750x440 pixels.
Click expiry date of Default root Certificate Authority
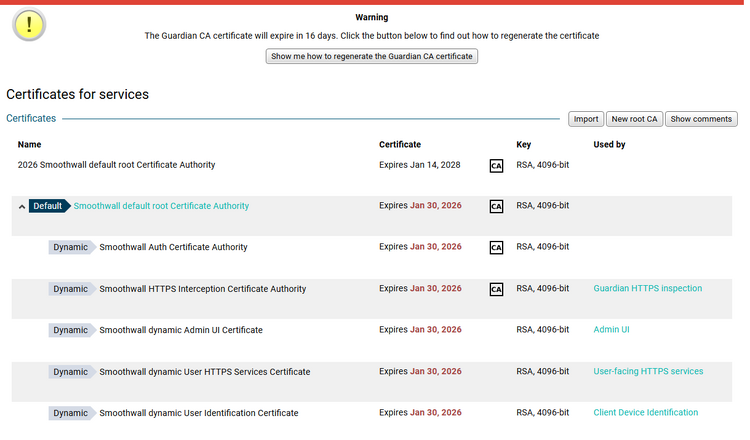point(436,206)
